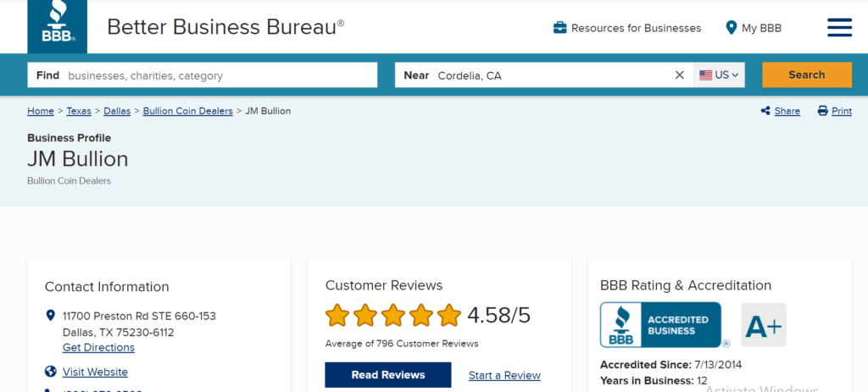Click Bullion Coin Dealers subtitle under JM Bullion

click(x=70, y=181)
